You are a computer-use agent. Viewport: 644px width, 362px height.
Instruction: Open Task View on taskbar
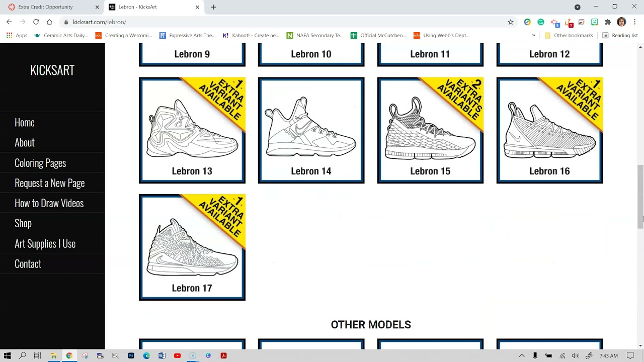(38, 355)
